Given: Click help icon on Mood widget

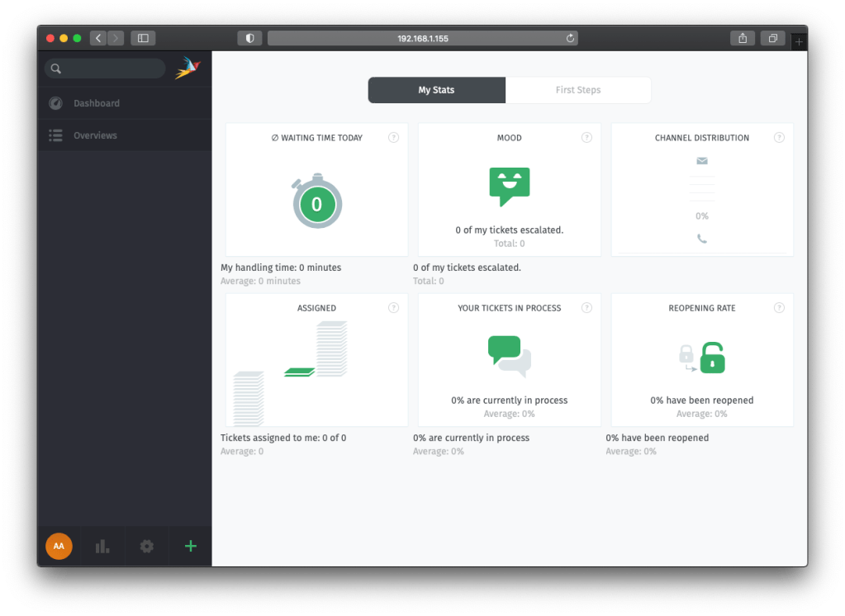Looking at the screenshot, I should (586, 138).
